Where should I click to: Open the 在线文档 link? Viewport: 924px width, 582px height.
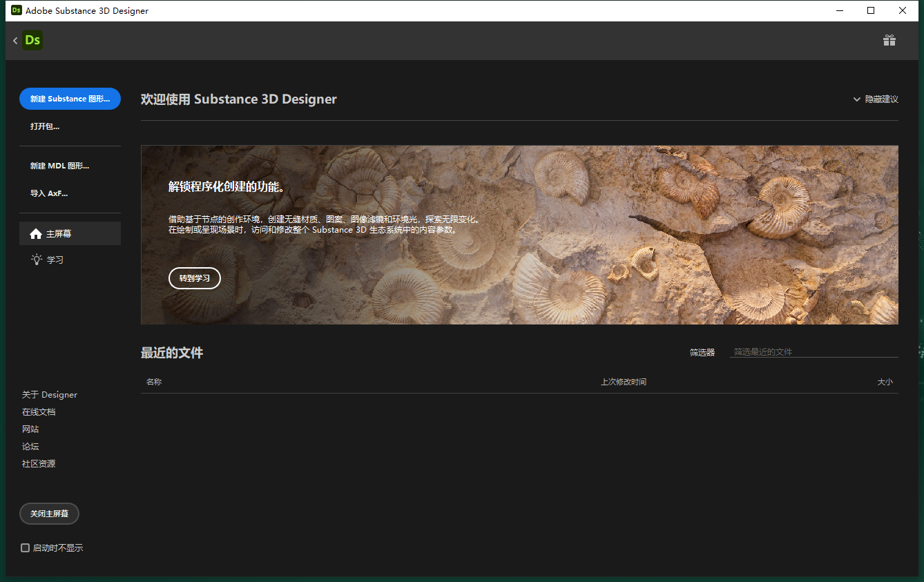coord(38,411)
